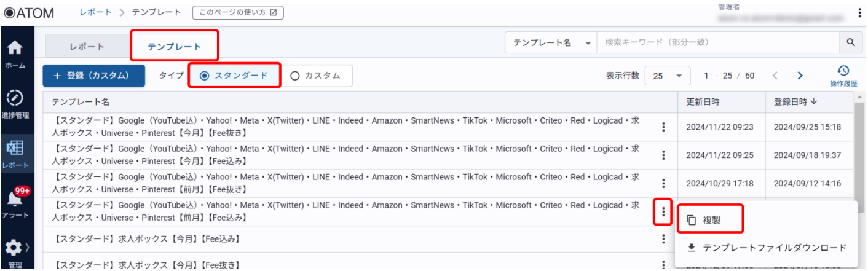868x271 pixels.
Task: Choose 複製 from the context menu
Action: click(x=711, y=220)
